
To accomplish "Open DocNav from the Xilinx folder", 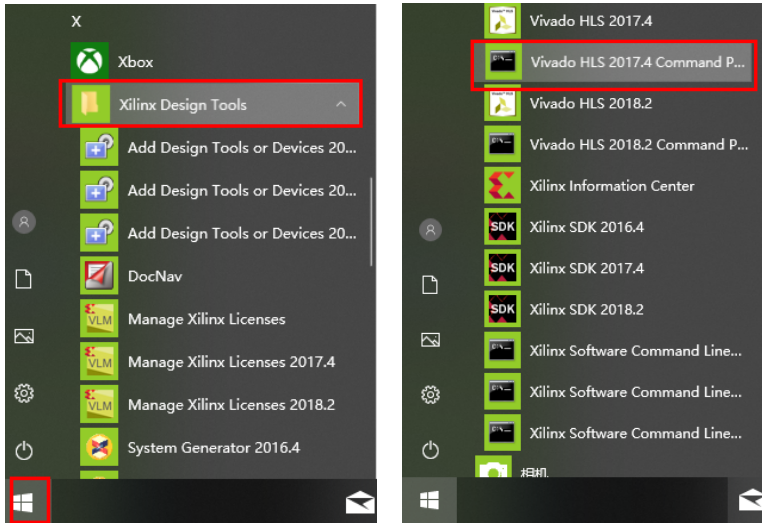I will coord(132,276).
